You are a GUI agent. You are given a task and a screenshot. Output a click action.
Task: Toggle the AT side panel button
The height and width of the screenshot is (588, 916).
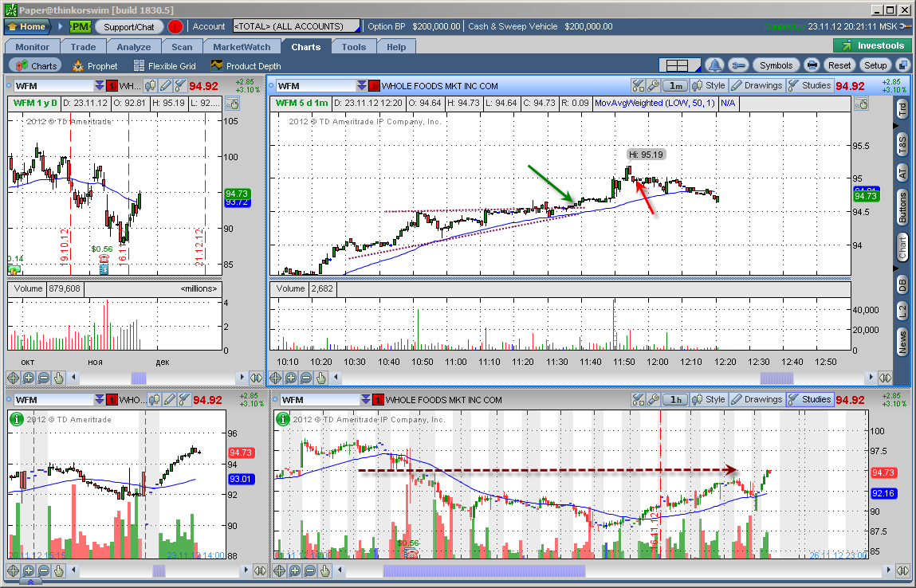tap(902, 172)
